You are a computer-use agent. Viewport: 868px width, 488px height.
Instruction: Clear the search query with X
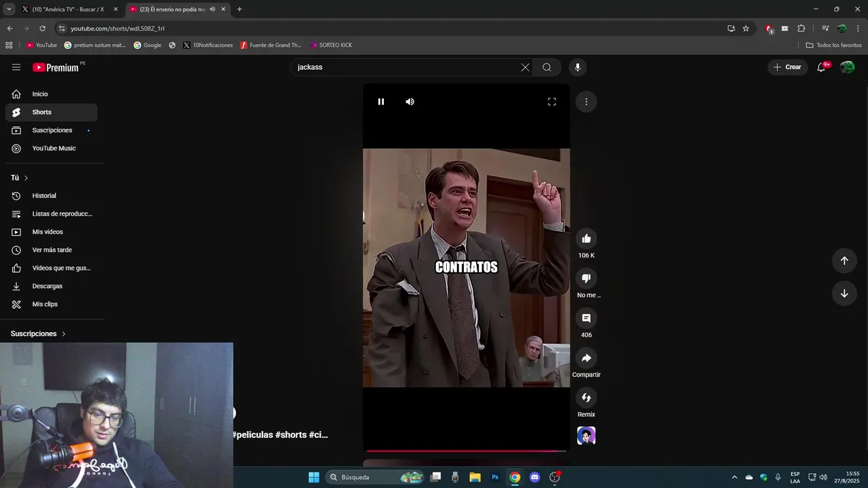(525, 67)
